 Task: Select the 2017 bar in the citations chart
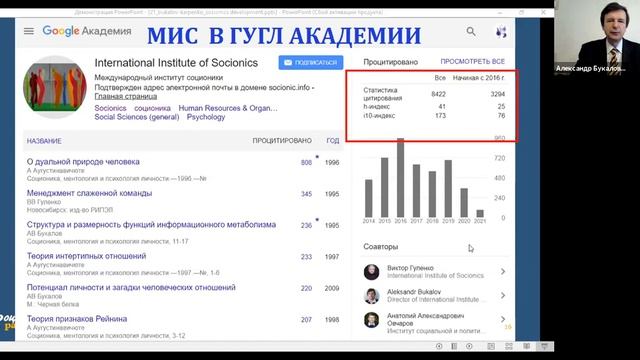coord(416,191)
